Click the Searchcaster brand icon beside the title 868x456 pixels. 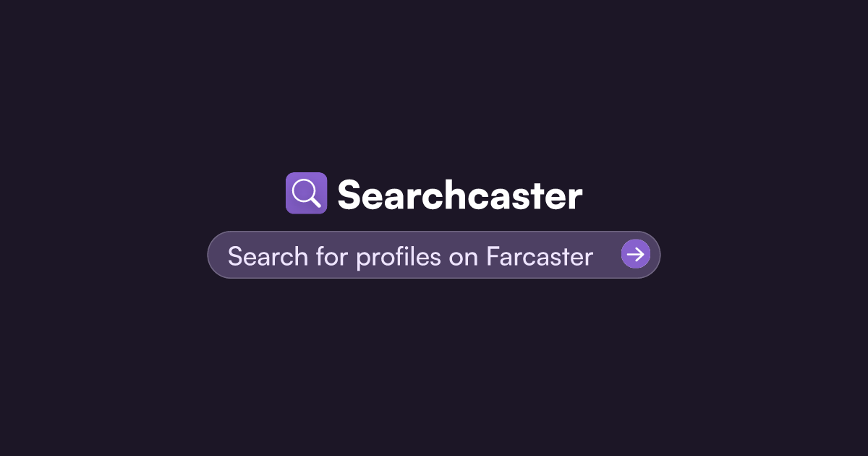pos(306,193)
